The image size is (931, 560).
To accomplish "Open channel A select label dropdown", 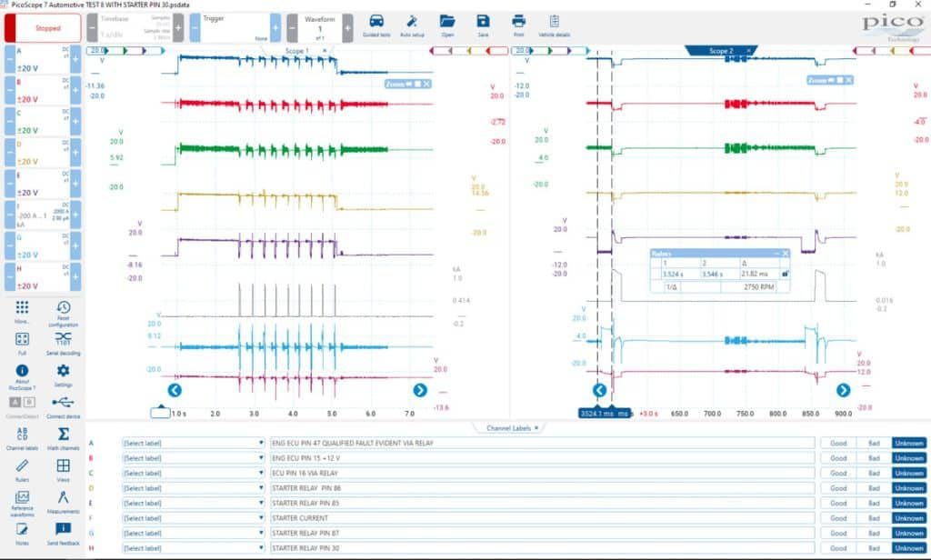I will [x=193, y=443].
